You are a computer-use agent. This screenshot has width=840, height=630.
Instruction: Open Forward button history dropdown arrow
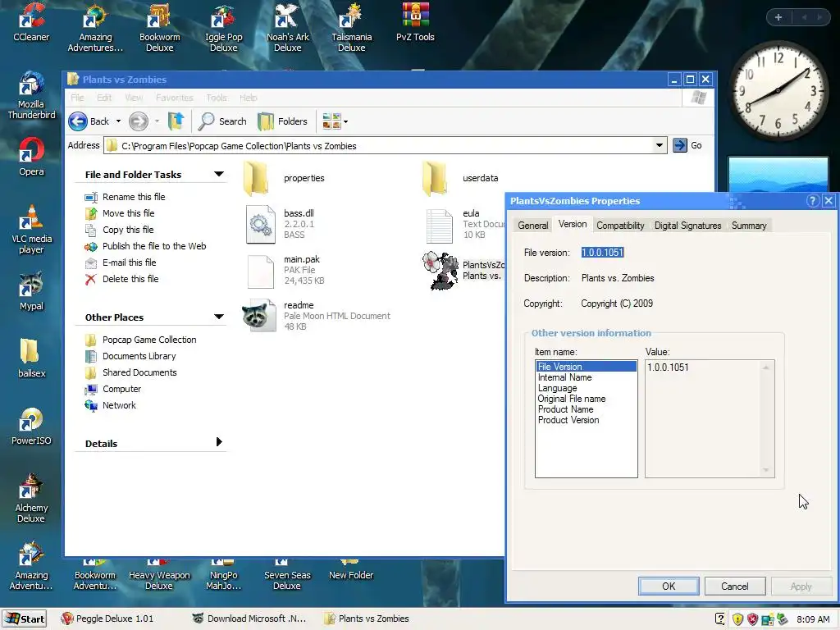pos(157,121)
